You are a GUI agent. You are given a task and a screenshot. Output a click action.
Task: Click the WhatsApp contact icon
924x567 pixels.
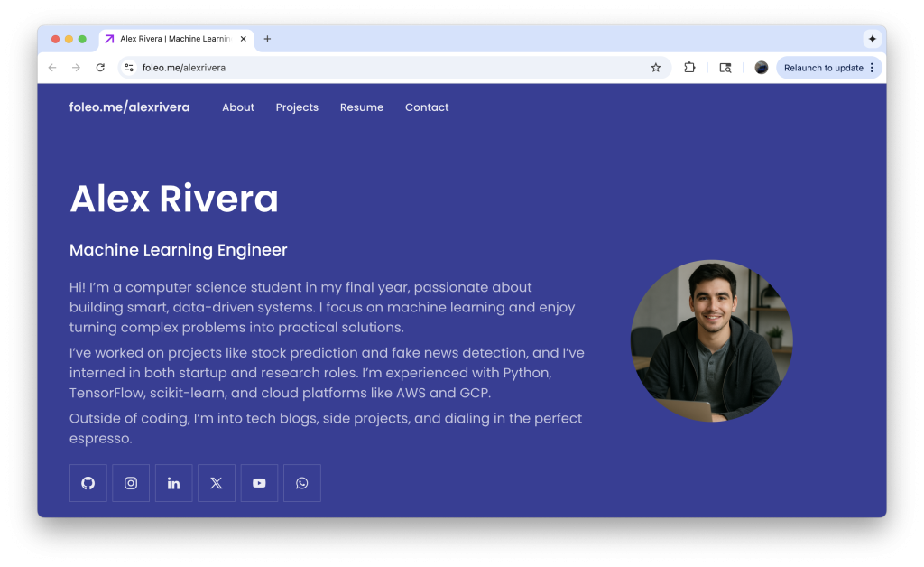tap(302, 483)
